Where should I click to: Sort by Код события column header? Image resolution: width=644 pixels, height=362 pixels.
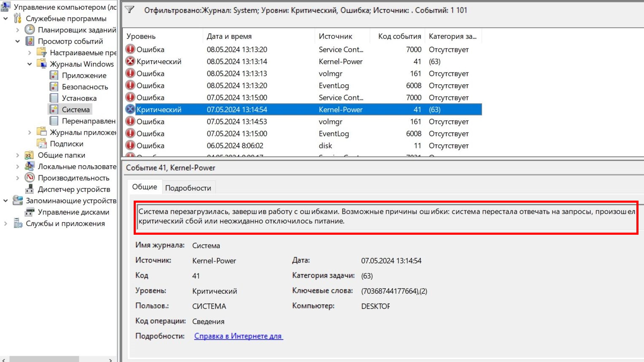tap(397, 36)
